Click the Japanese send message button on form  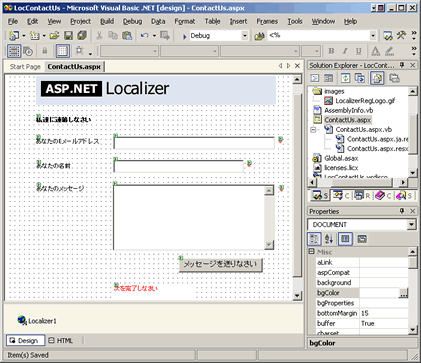pos(220,265)
